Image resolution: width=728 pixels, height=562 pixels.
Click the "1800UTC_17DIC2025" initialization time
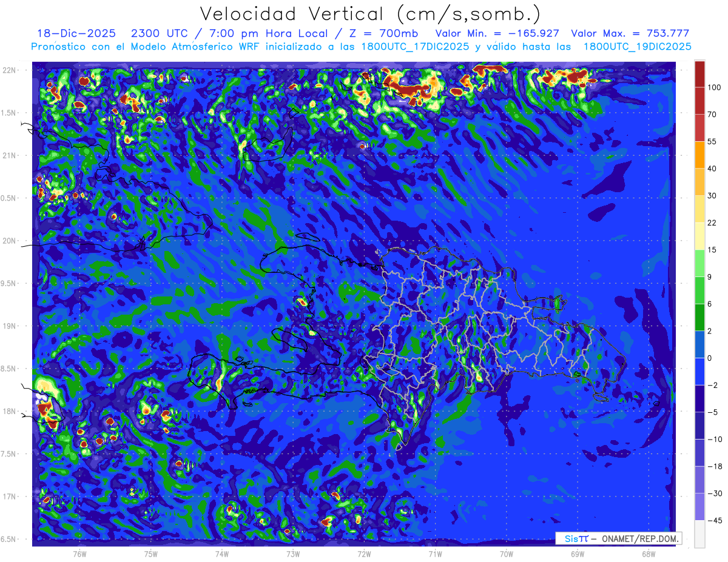pyautogui.click(x=417, y=46)
